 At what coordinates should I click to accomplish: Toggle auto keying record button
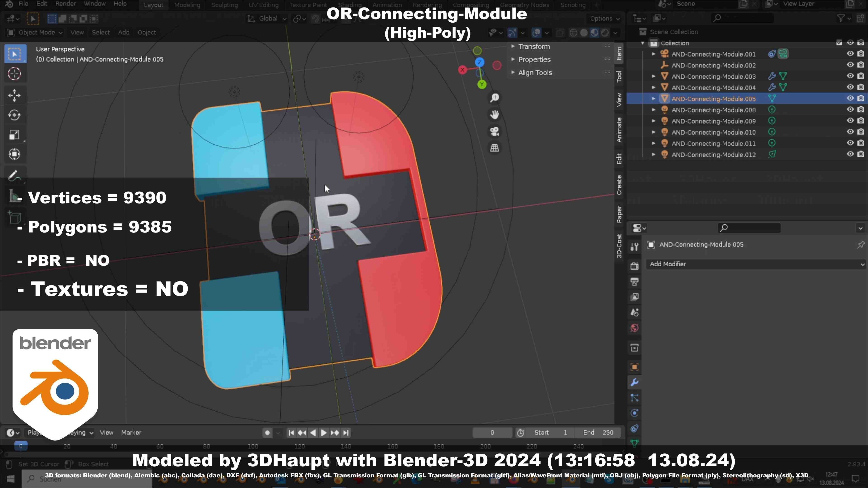[x=267, y=433]
